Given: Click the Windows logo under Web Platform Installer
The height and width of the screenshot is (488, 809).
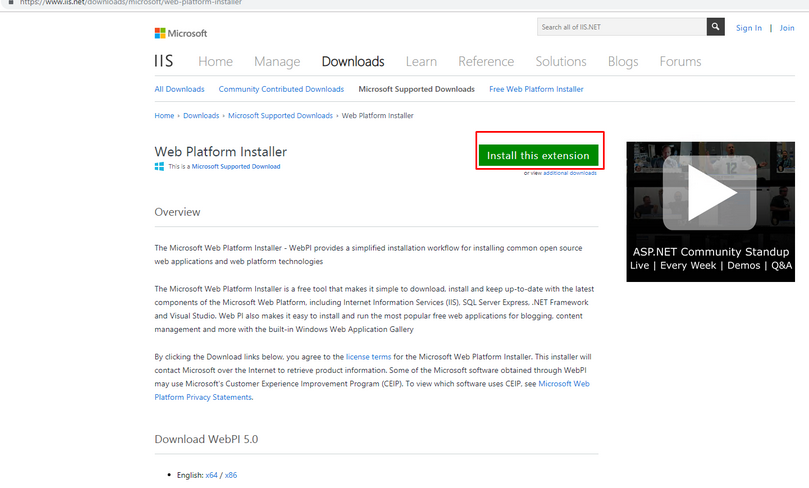Looking at the screenshot, I should [x=159, y=166].
